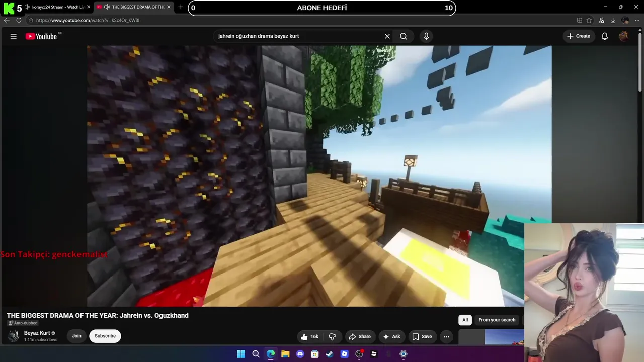The image size is (644, 362).
Task: Join the Beyaz Kurt channel membership
Action: [76, 336]
